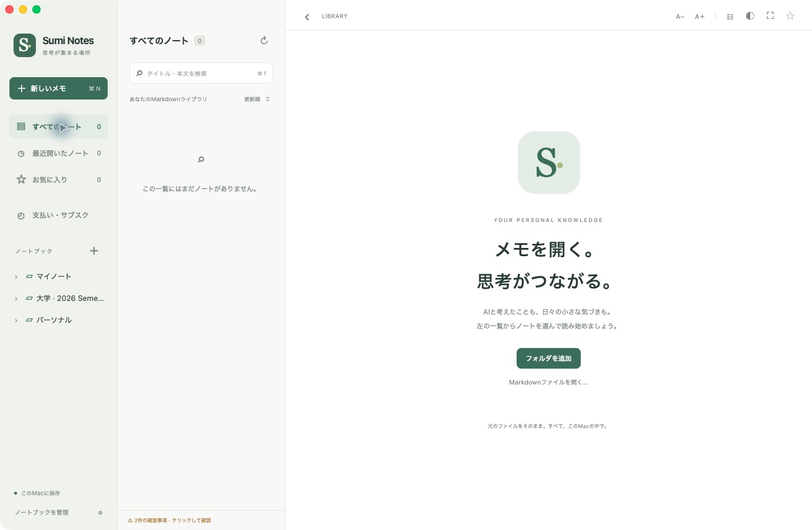Open ノートブックを管理

(42, 512)
